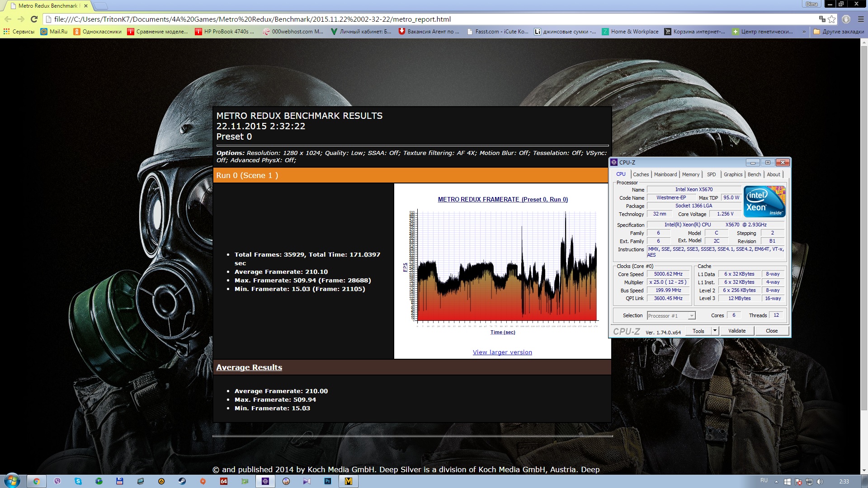Viewport: 868px width, 488px height.
Task: Switch to the Memory tab in CPU-Z
Action: click(690, 174)
